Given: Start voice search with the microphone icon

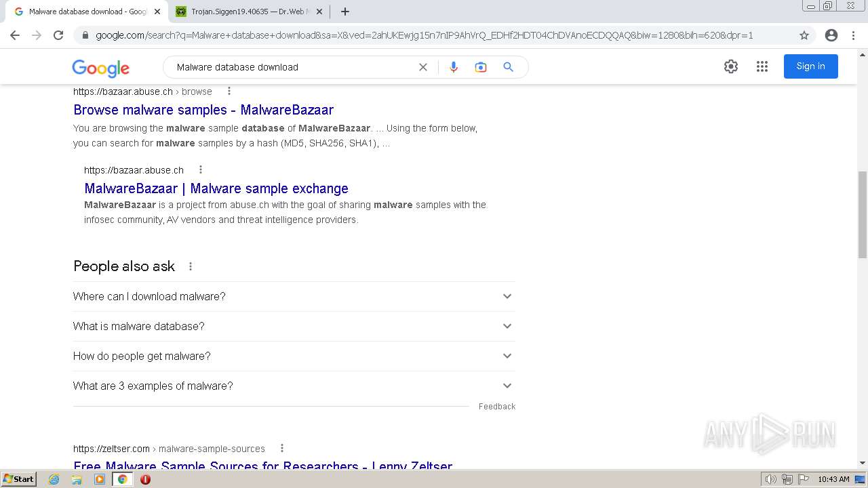Looking at the screenshot, I should [454, 67].
